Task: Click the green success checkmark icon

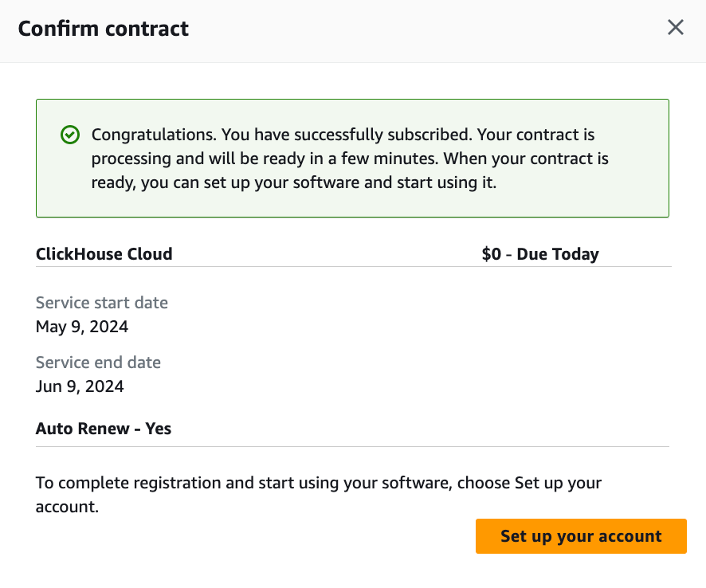Action: click(70, 135)
